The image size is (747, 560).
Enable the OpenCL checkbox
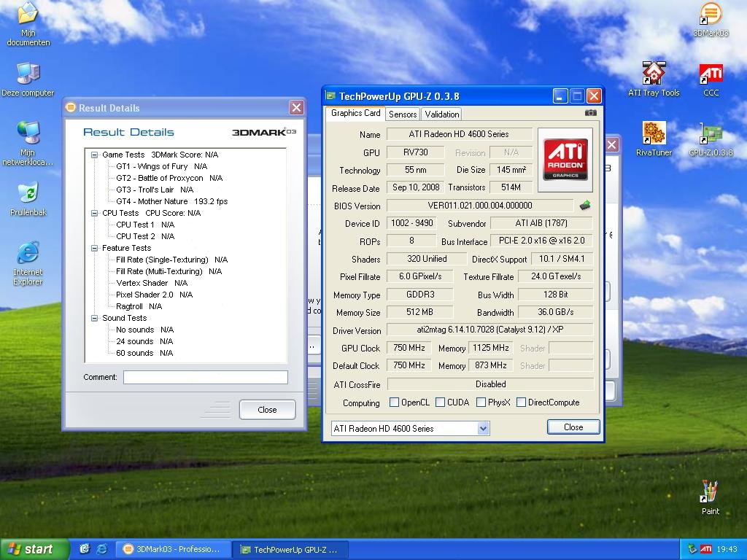(x=395, y=402)
